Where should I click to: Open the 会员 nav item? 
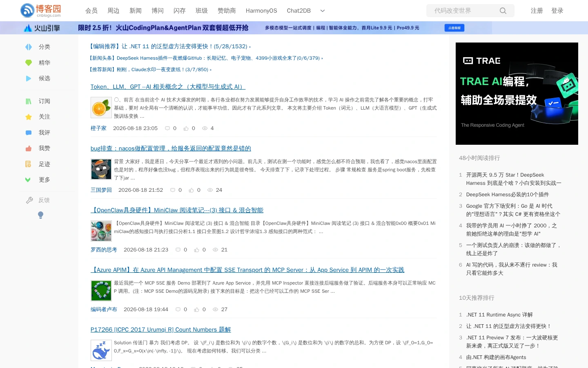click(x=91, y=11)
